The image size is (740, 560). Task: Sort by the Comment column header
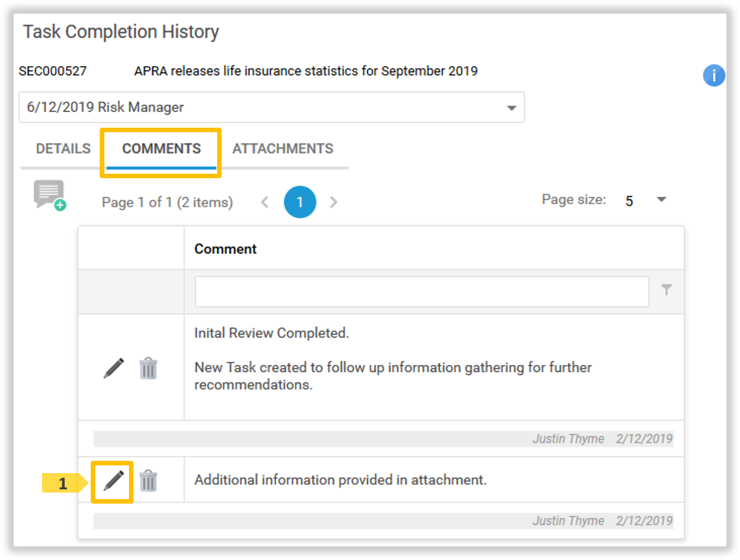coord(225,249)
